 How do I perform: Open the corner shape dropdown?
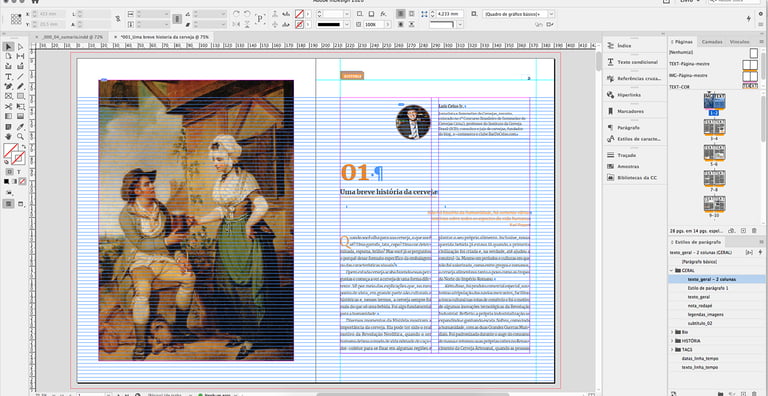460,24
